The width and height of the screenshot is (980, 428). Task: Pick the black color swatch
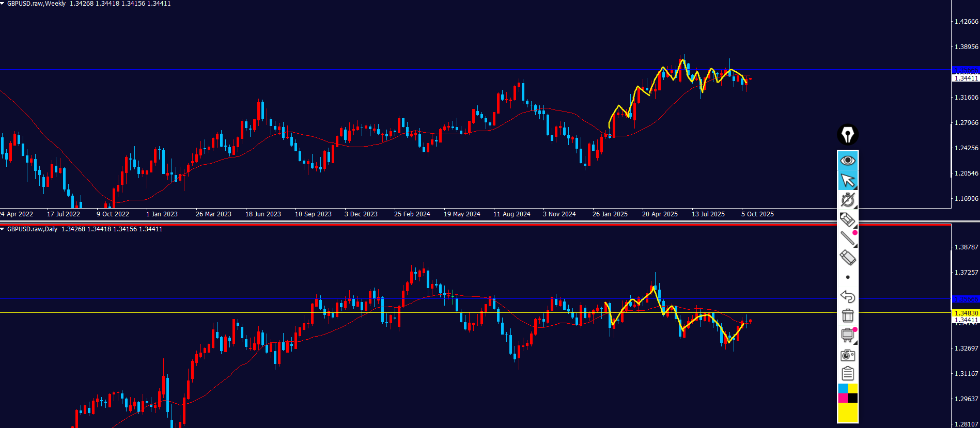pyautogui.click(x=852, y=398)
